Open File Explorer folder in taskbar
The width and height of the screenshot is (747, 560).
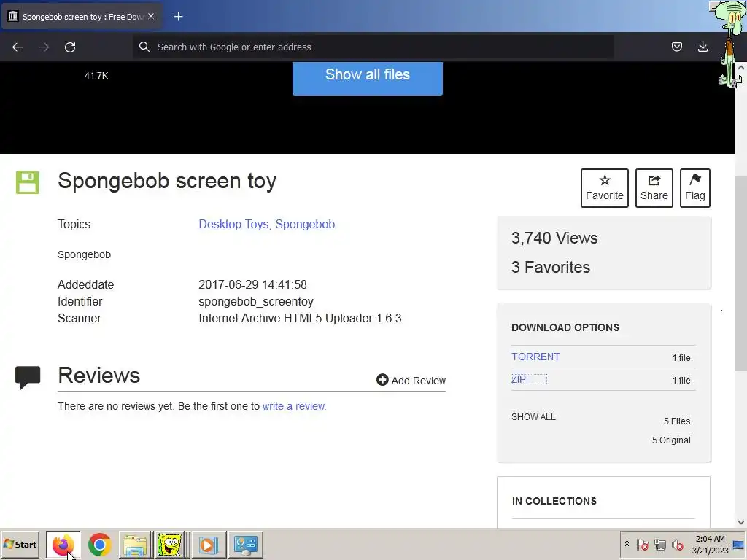tap(135, 544)
